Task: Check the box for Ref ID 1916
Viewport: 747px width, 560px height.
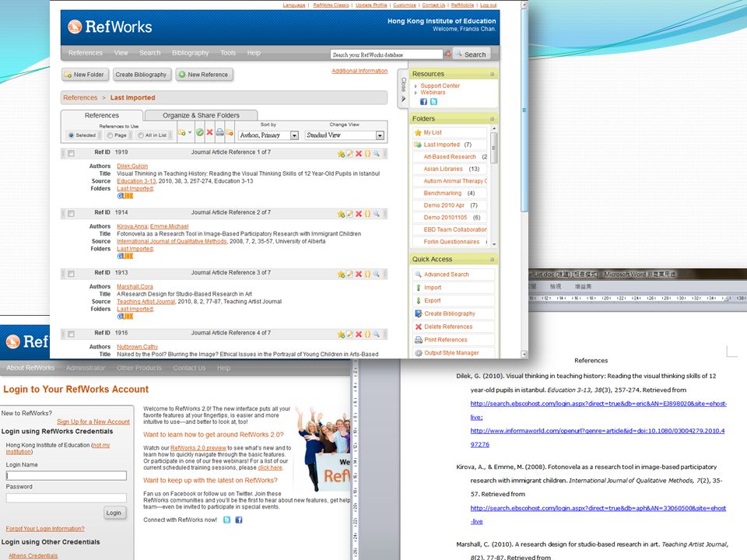Action: point(71,334)
